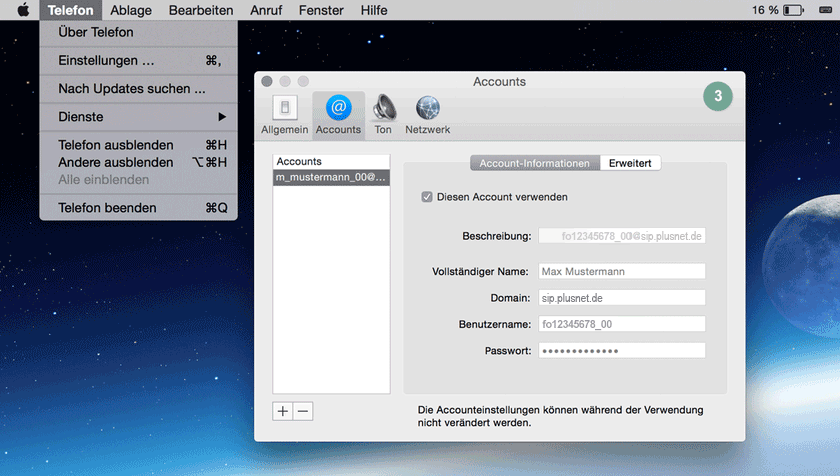Screen dimensions: 840x476
Task: Select the Account-Informationen tab
Action: point(535,163)
